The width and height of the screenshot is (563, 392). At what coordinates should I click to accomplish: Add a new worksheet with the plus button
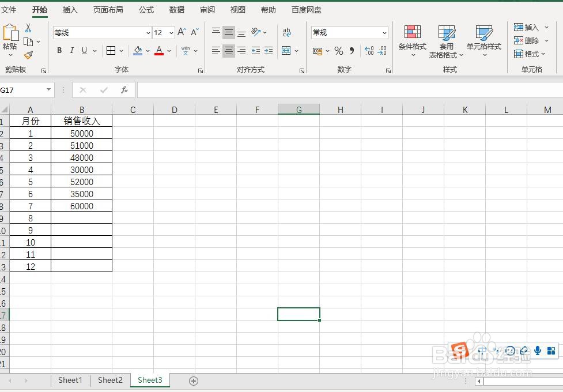(194, 380)
